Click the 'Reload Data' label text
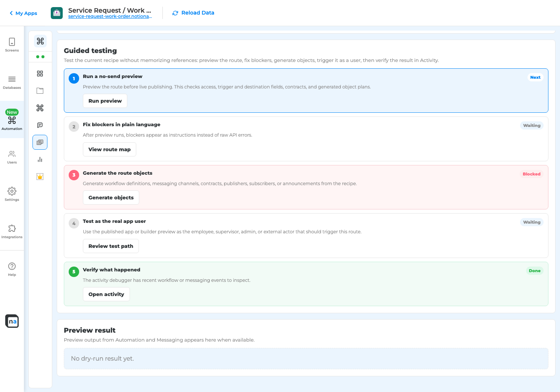The height and width of the screenshot is (392, 560). 198,13
